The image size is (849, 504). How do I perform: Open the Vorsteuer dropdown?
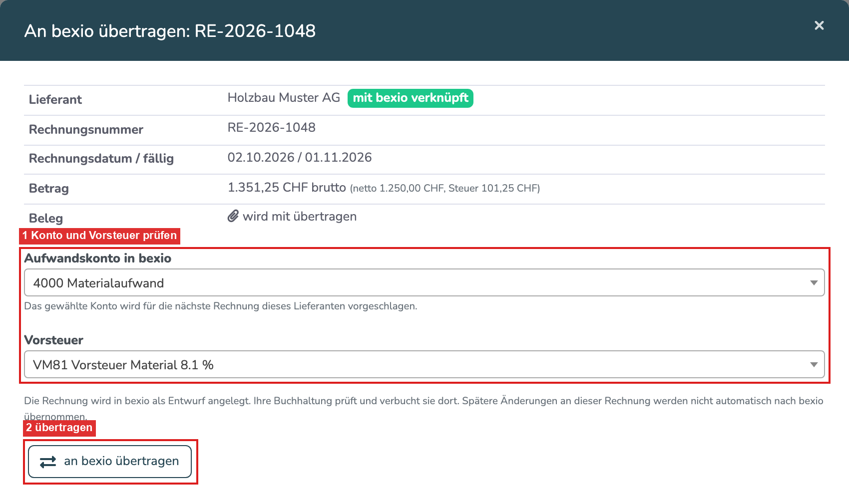[x=424, y=364]
